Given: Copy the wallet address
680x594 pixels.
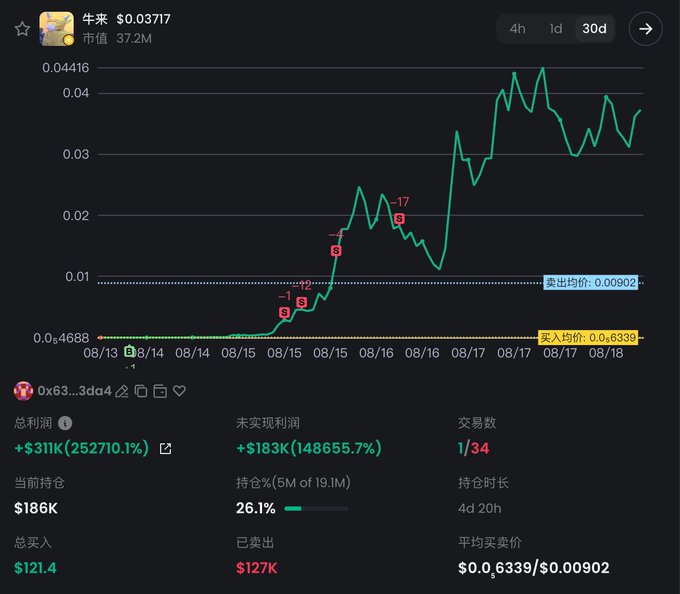Looking at the screenshot, I should pos(141,391).
